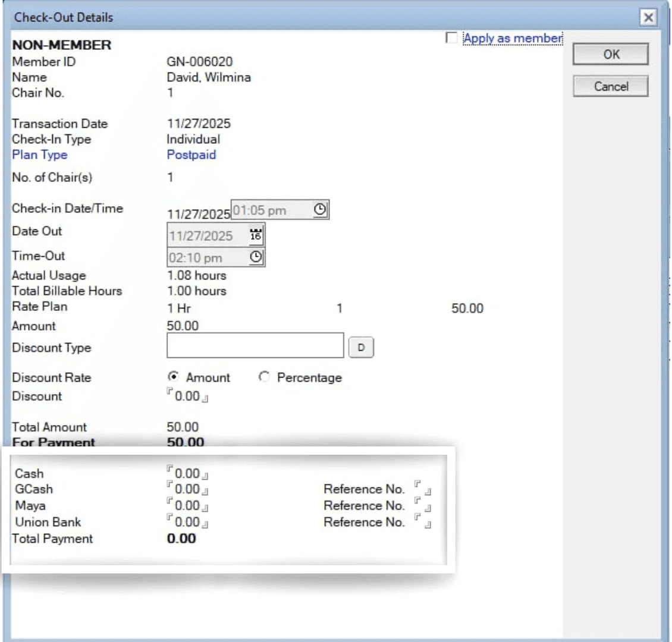This screenshot has width=672, height=642.
Task: Click the Actual Usage value 1.08 hours
Action: pos(197,275)
